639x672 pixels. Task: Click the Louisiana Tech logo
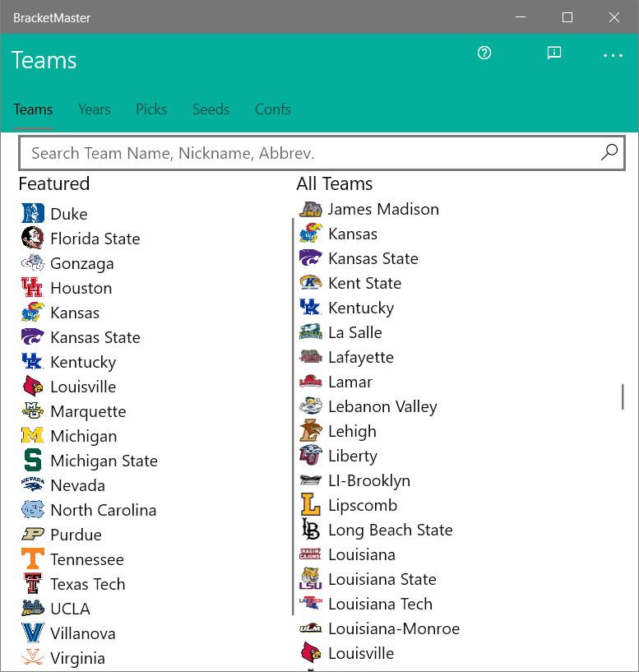(311, 603)
